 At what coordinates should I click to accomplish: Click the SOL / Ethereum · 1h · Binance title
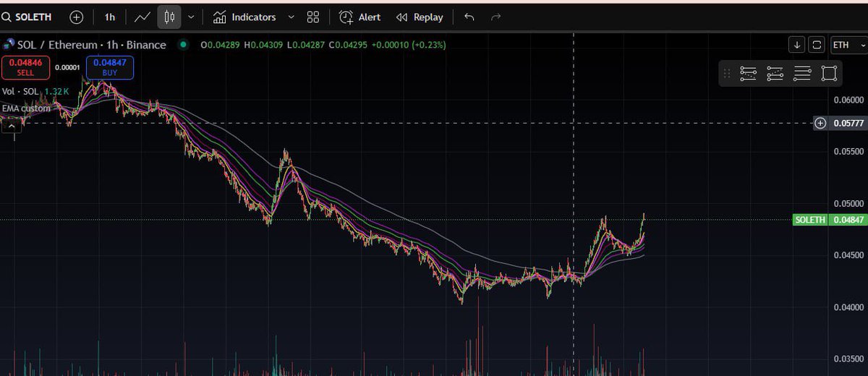(93, 45)
